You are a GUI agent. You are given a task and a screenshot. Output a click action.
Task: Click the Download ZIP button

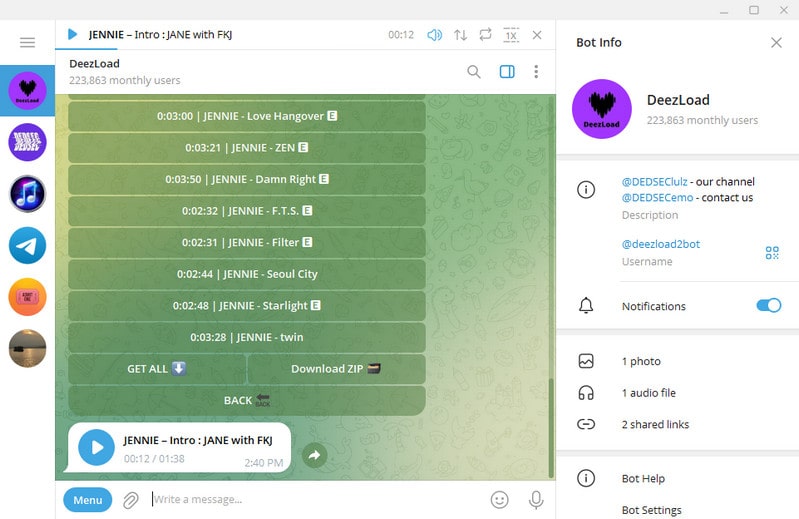pyautogui.click(x=336, y=369)
